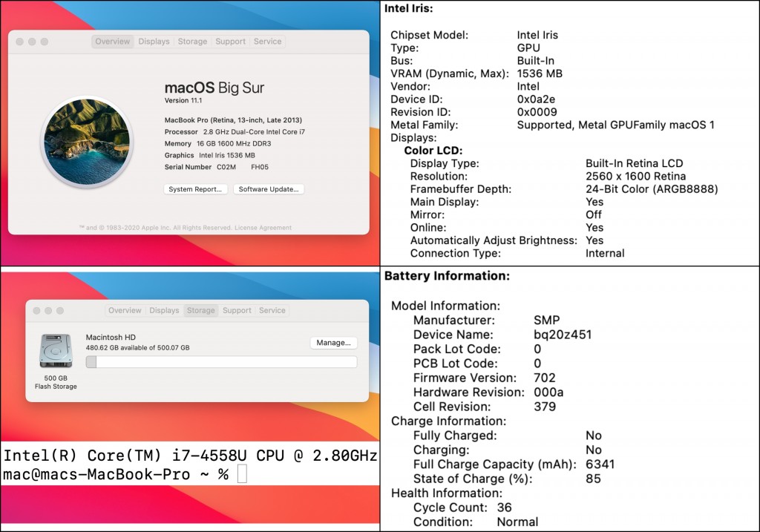
Task: Close the macOS Big Sur overview window
Action: (20, 42)
